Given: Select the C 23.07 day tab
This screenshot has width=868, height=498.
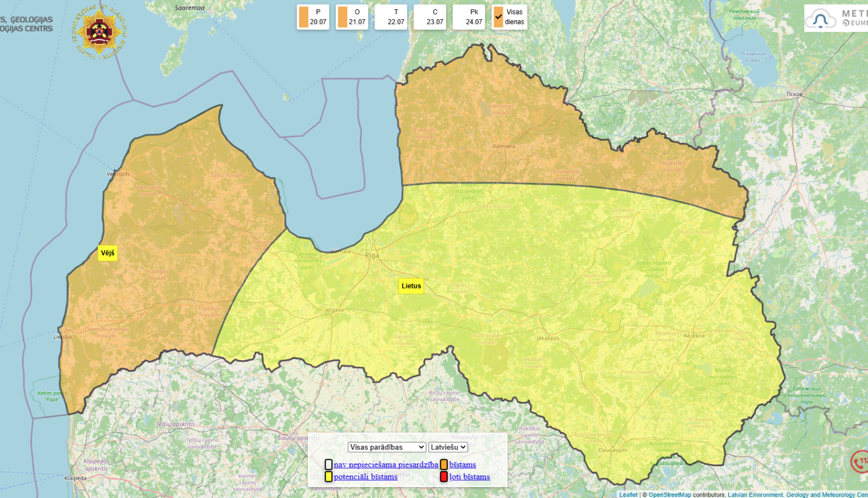Looking at the screenshot, I should click(x=430, y=17).
